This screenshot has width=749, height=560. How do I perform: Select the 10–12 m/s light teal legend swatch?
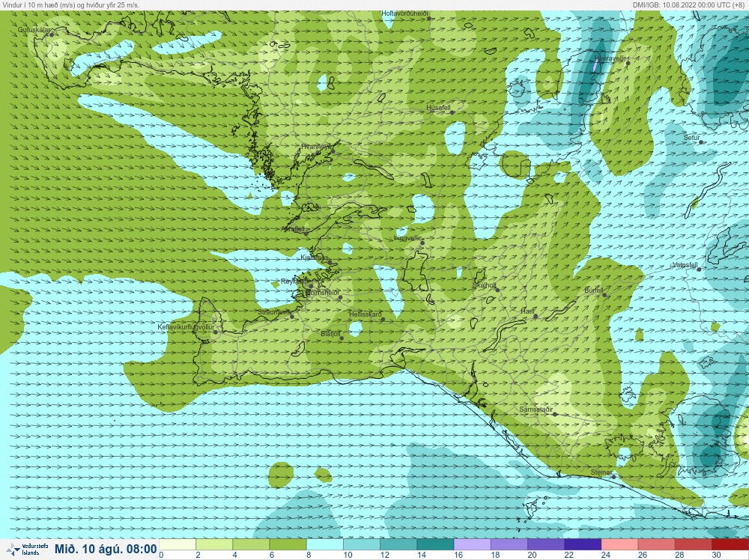coord(362,544)
